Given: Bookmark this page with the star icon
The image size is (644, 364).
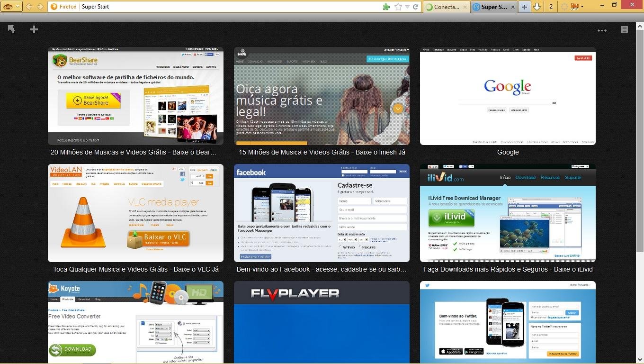Looking at the screenshot, I should [398, 7].
